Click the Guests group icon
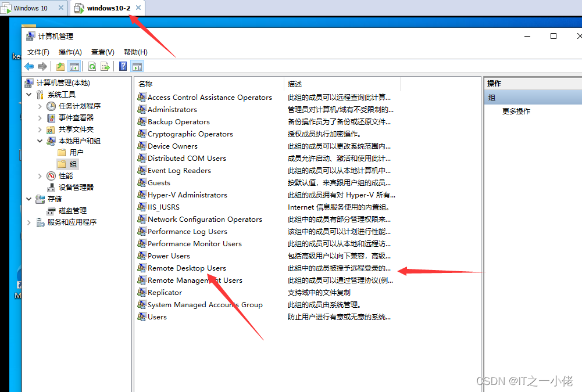The image size is (582, 392). tap(141, 182)
